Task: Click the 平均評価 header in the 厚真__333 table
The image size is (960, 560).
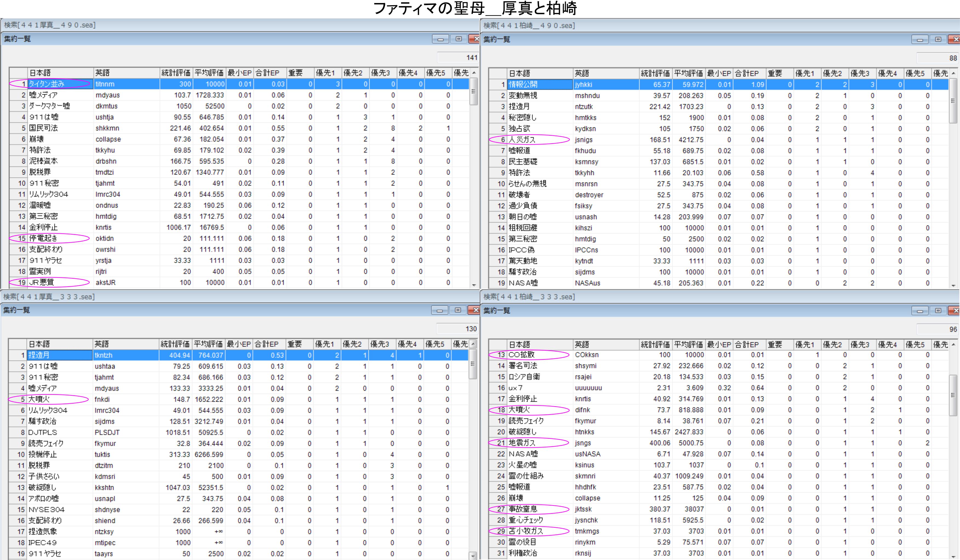Action: click(208, 344)
